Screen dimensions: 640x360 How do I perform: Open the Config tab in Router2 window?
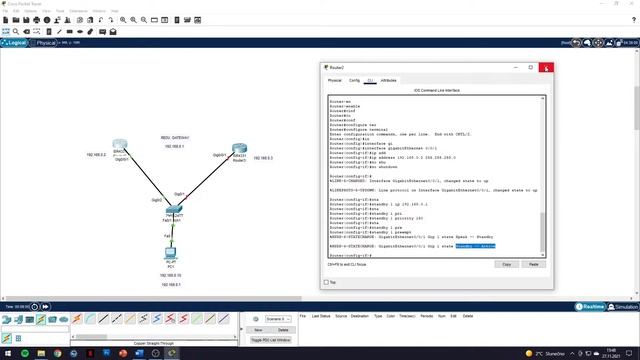pyautogui.click(x=354, y=80)
